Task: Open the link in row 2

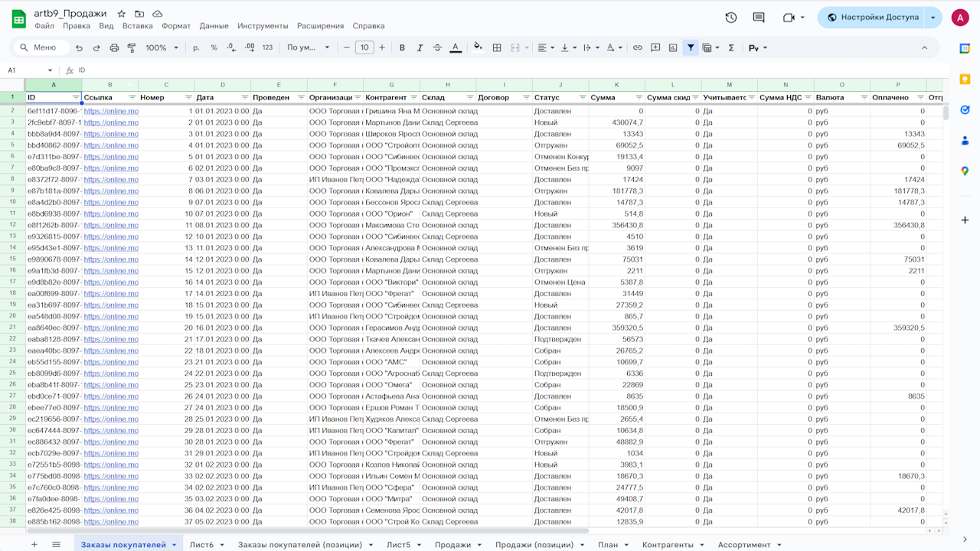Action: [x=111, y=111]
